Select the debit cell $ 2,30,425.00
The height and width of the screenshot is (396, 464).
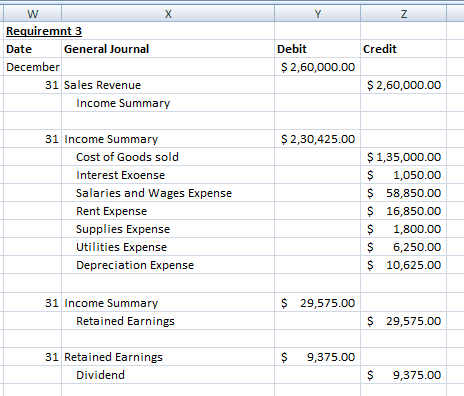(318, 139)
